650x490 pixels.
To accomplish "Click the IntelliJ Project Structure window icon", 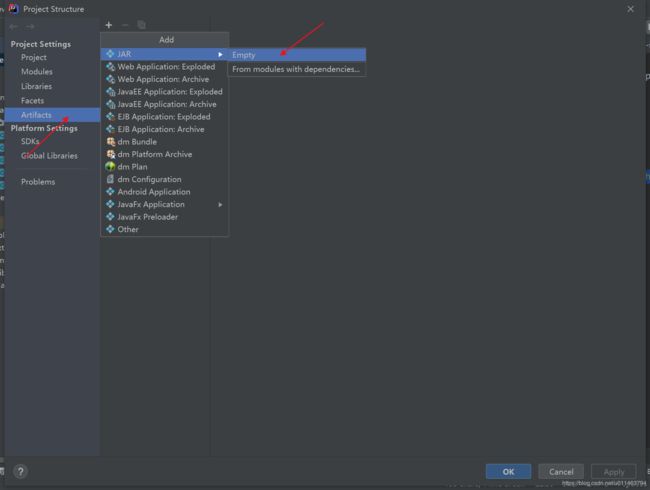I will (14, 9).
